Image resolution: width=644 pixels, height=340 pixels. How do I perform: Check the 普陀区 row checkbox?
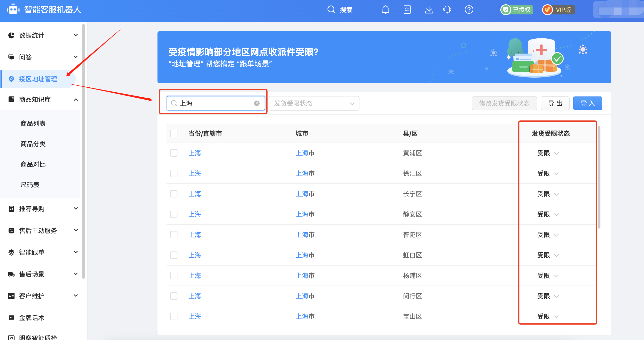174,234
